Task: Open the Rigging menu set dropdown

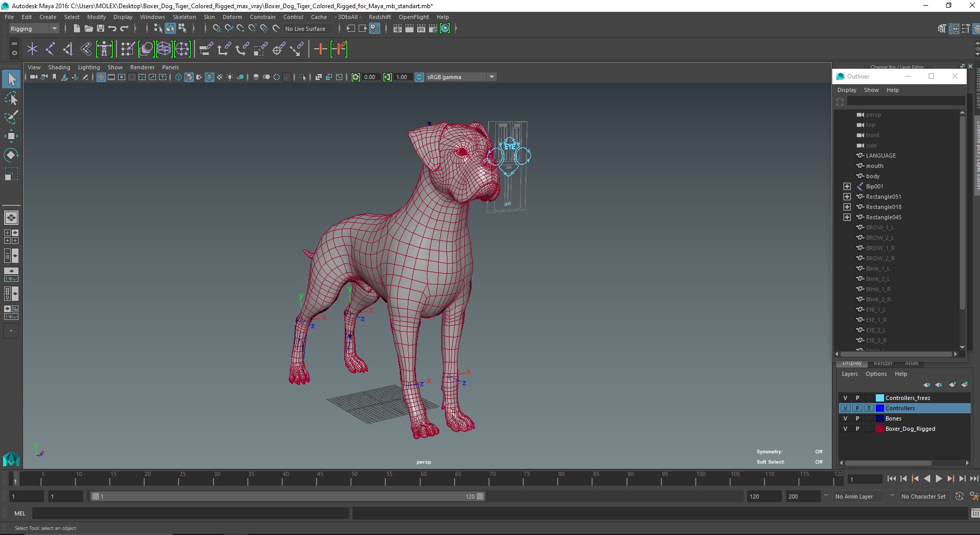Action: point(34,29)
